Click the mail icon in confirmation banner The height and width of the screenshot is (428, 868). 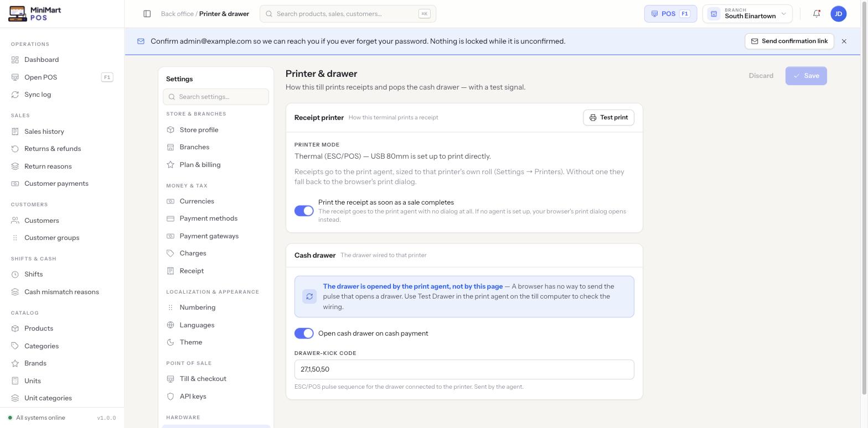(141, 41)
